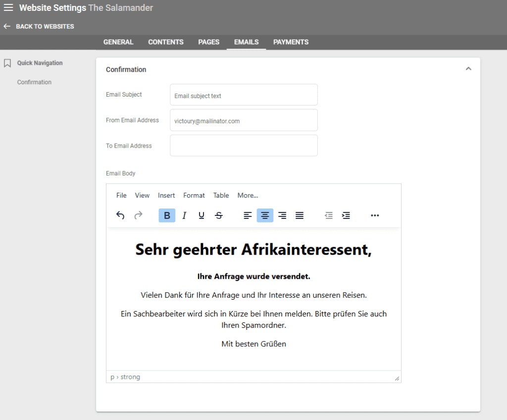This screenshot has height=420, width=507.
Task: Increase indent of the paragraph
Action: [x=346, y=215]
